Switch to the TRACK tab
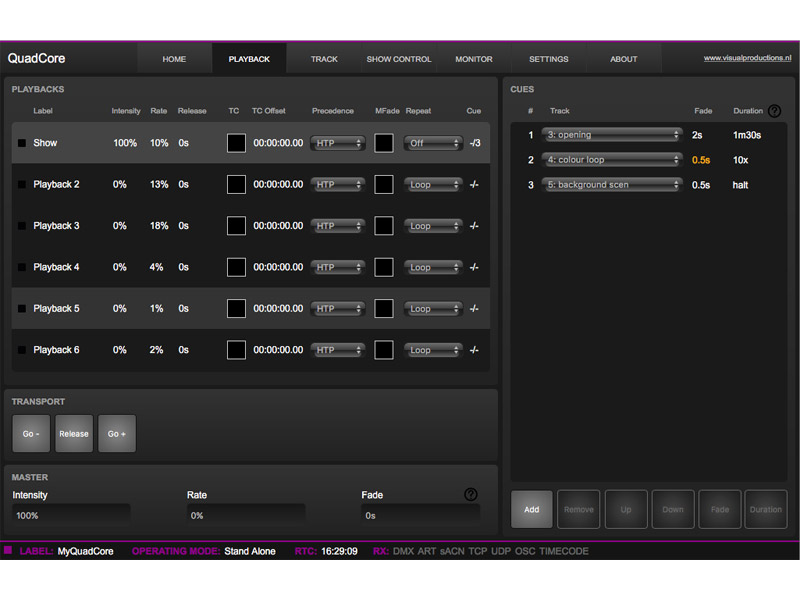 click(323, 59)
